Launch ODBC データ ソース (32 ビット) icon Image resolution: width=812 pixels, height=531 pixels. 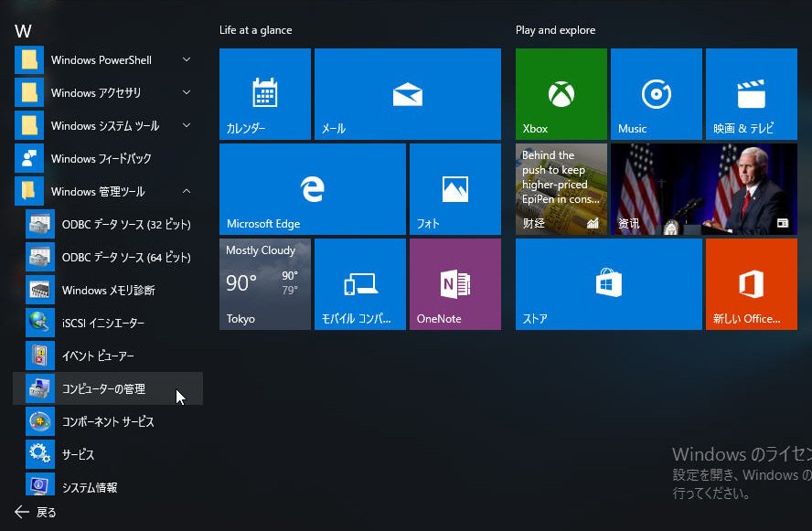[x=40, y=224]
